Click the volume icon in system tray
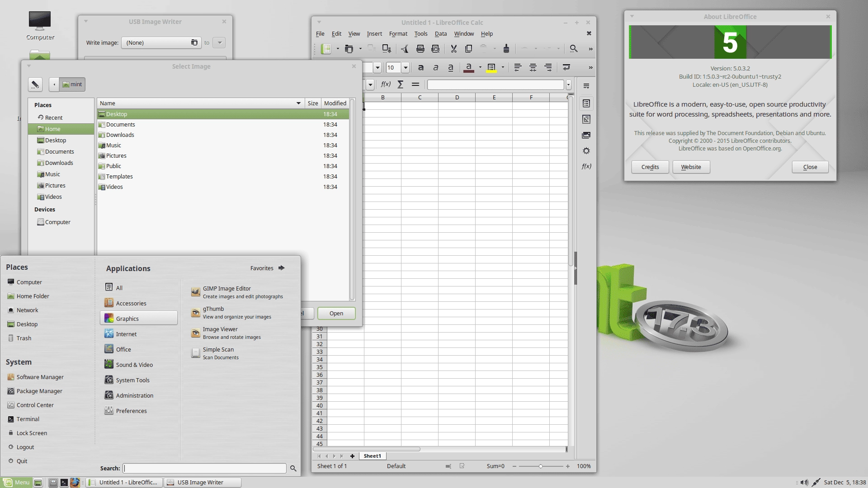This screenshot has height=488, width=868. [x=804, y=483]
